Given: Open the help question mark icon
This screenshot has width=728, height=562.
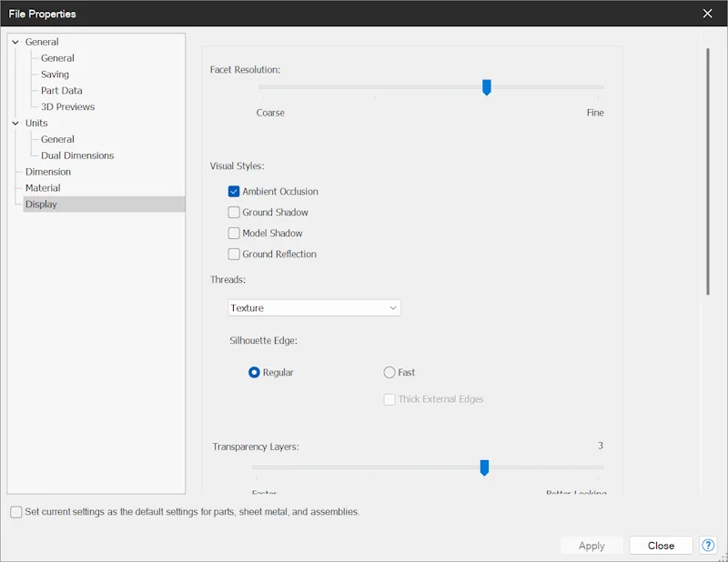Looking at the screenshot, I should click(708, 545).
